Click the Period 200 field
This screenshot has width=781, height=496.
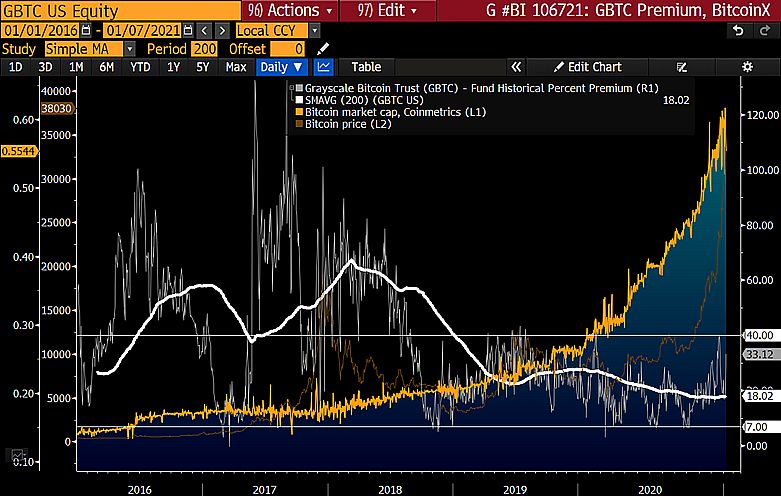[x=204, y=49]
